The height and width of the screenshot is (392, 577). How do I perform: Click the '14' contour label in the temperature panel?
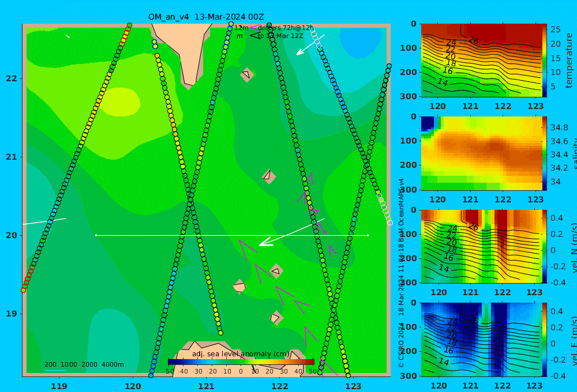443,82
